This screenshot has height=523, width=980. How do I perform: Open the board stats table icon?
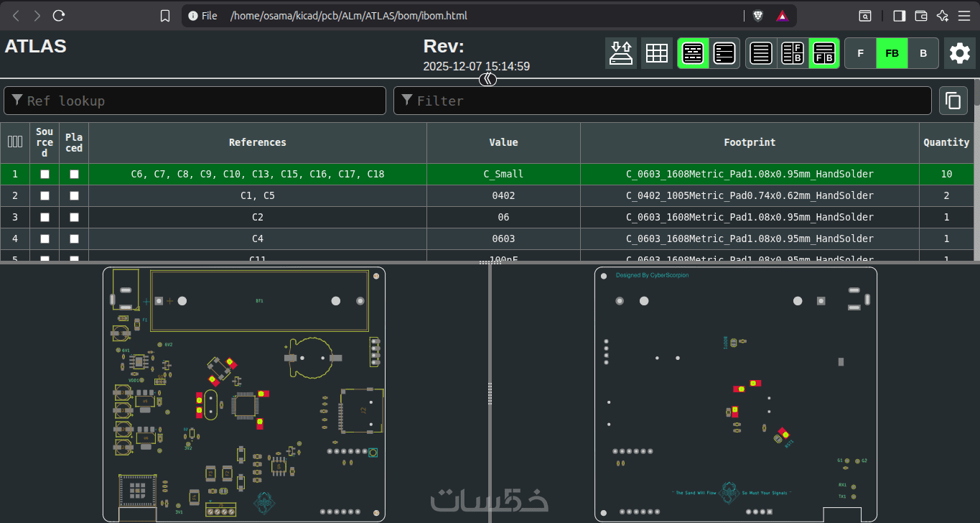(x=657, y=53)
